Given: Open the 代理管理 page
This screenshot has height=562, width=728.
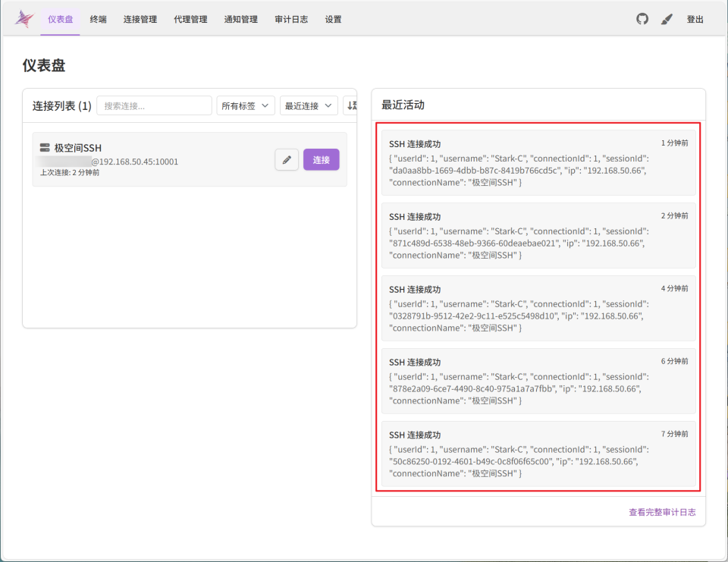Looking at the screenshot, I should [x=190, y=19].
